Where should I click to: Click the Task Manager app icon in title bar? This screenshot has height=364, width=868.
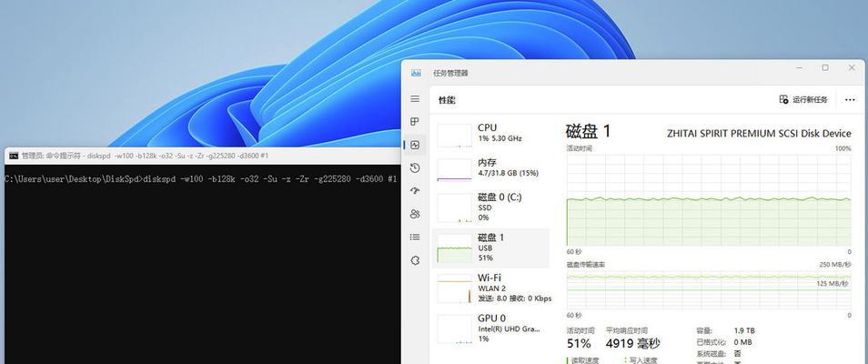tap(416, 73)
